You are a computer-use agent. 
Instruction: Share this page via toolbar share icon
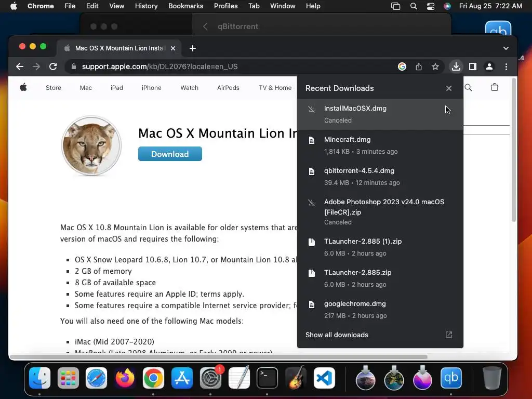click(419, 66)
